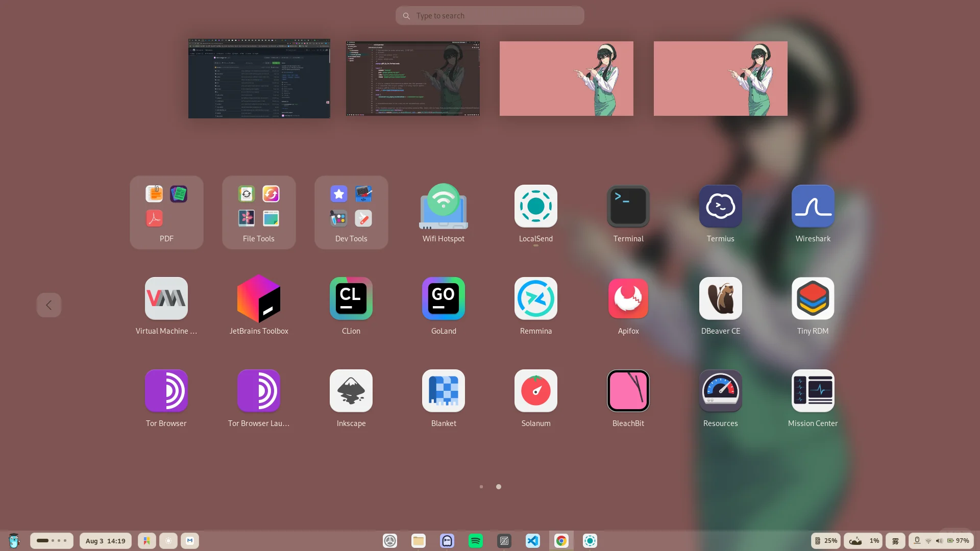Open Spotify from the dock
This screenshot has width=980, height=551.
[x=476, y=540]
